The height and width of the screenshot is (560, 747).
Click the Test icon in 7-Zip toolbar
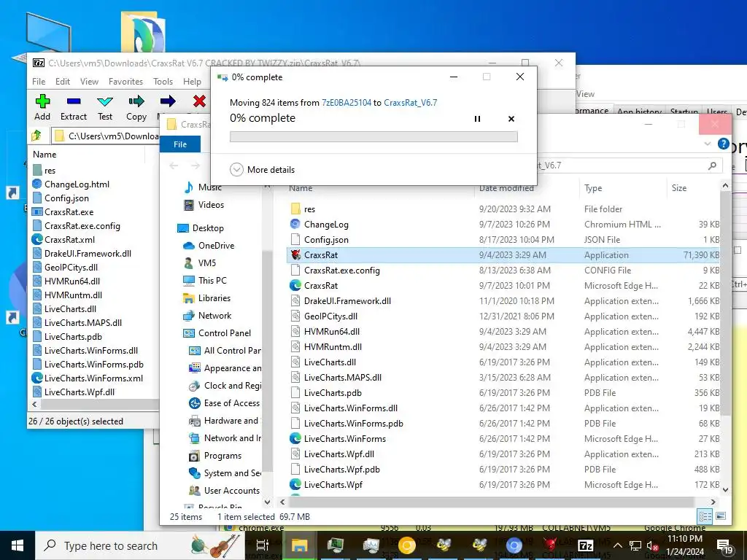tap(105, 101)
